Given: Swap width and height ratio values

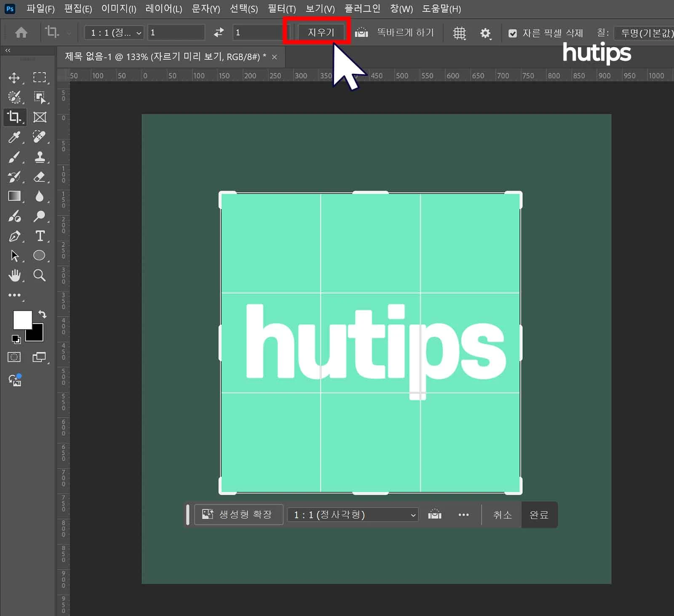Looking at the screenshot, I should pos(219,32).
